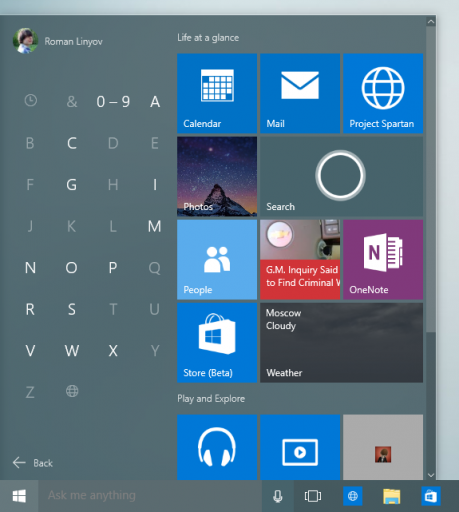Jump to apps starting with M

155,226
